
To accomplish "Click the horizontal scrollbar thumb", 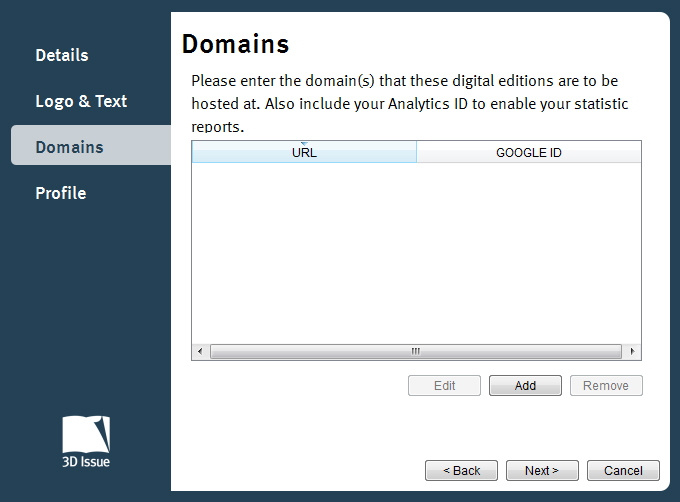I will (415, 352).
